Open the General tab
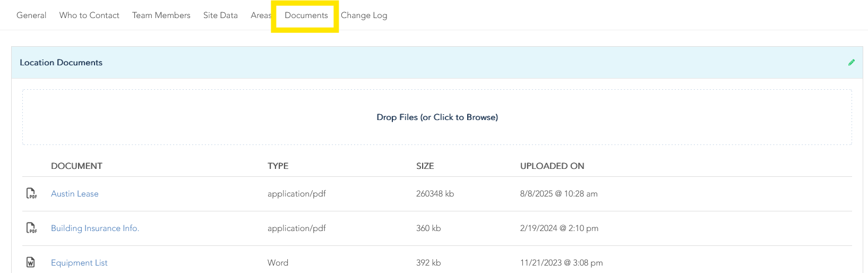 coord(31,15)
